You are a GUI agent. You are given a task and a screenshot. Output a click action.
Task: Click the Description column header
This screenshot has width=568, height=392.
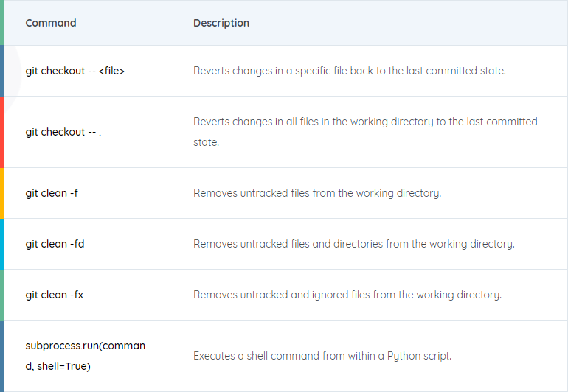point(221,23)
